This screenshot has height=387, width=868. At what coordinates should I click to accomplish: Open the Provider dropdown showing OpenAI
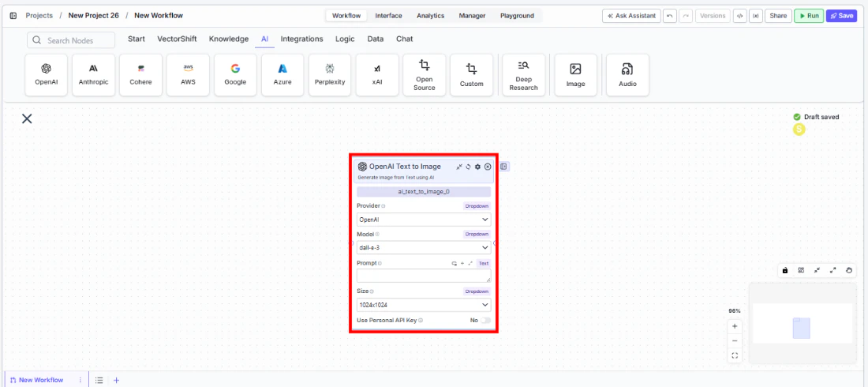(424, 219)
